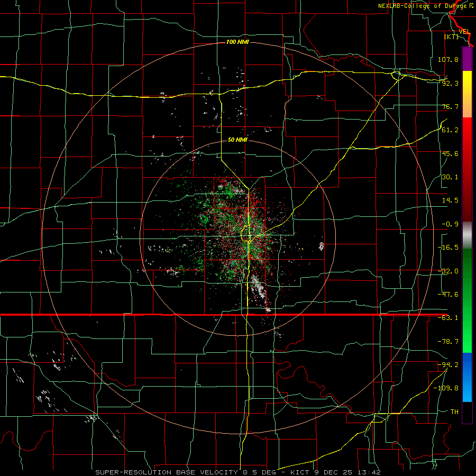Click the -16.5 scale value
The width and height of the screenshot is (476, 476).
[x=448, y=248]
